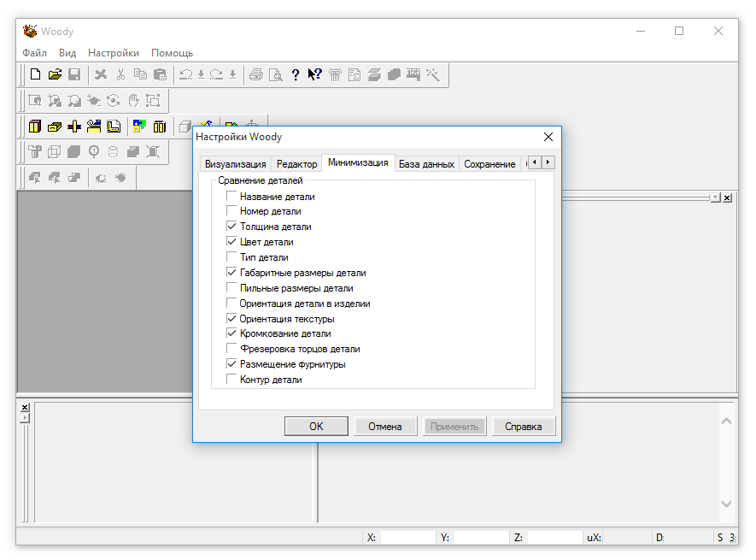Click the magic wand toolbar icon
The width and height of the screenshot is (756, 560).
[433, 74]
